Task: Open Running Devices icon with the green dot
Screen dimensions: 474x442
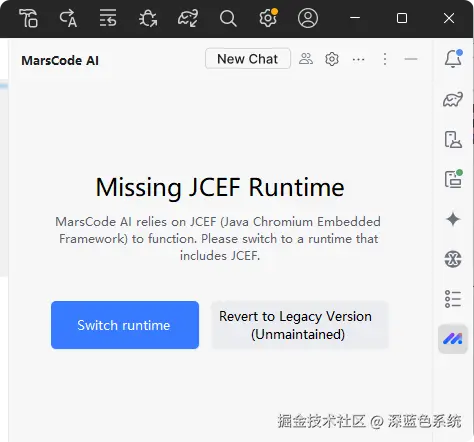Action: tap(453, 179)
